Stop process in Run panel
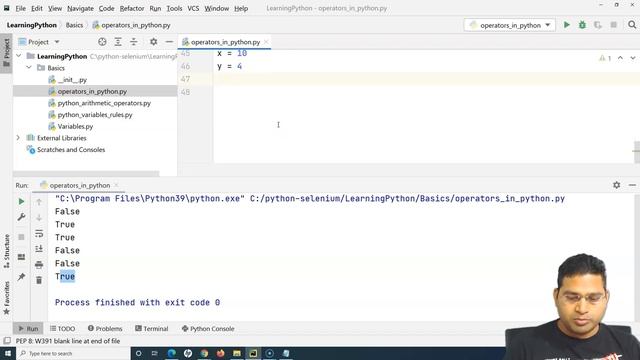This screenshot has width=640, height=360. [21, 237]
